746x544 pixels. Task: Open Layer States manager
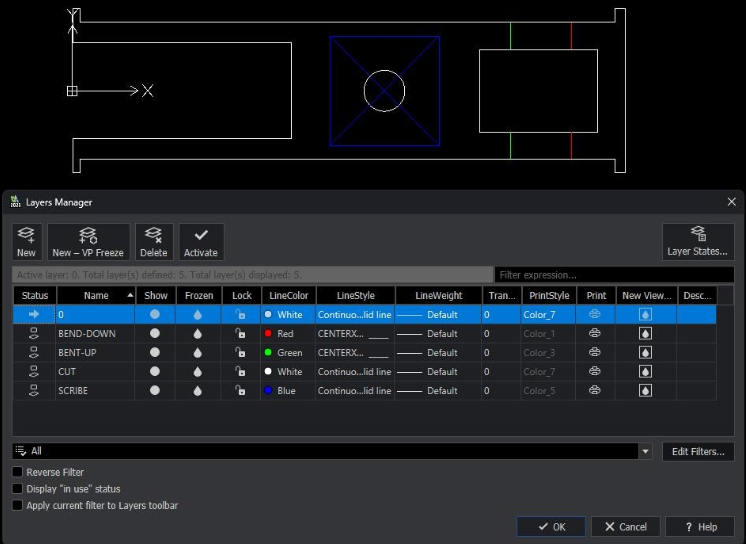(x=697, y=236)
